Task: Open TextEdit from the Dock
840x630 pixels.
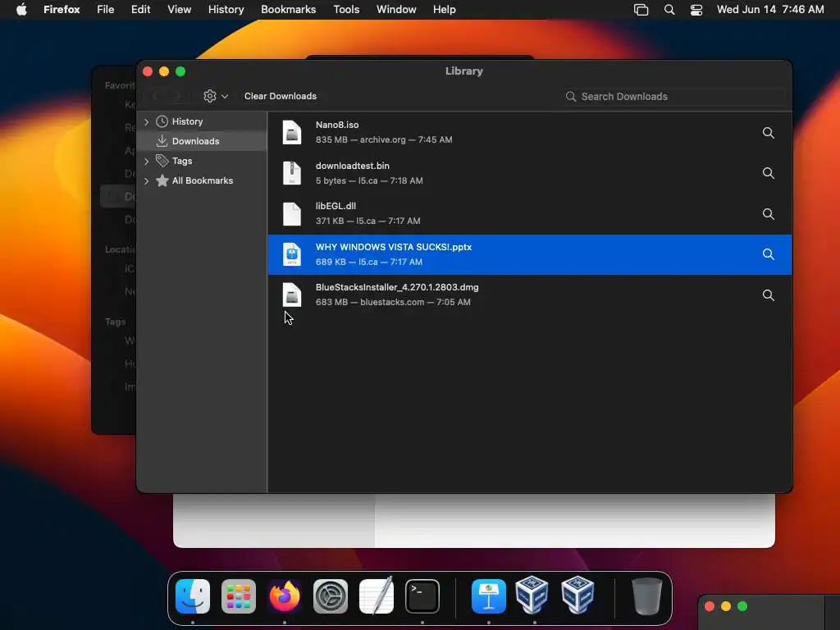Action: click(x=376, y=596)
